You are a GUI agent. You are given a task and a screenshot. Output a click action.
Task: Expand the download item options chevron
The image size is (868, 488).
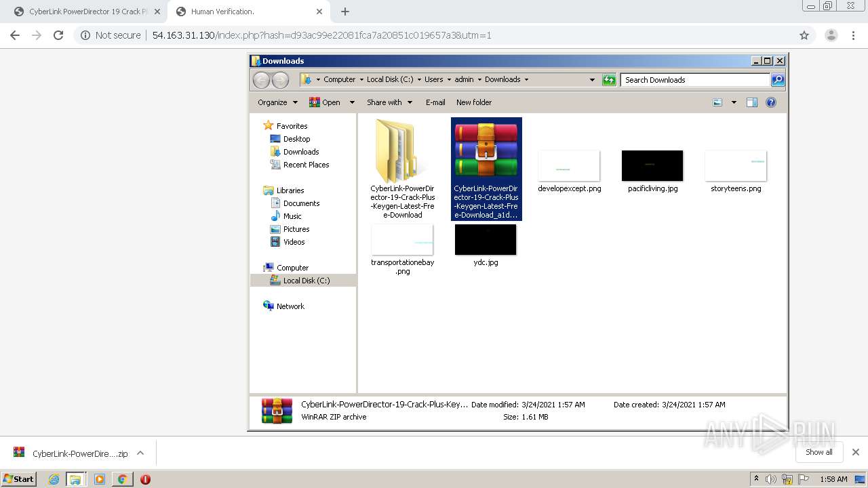coord(140,453)
